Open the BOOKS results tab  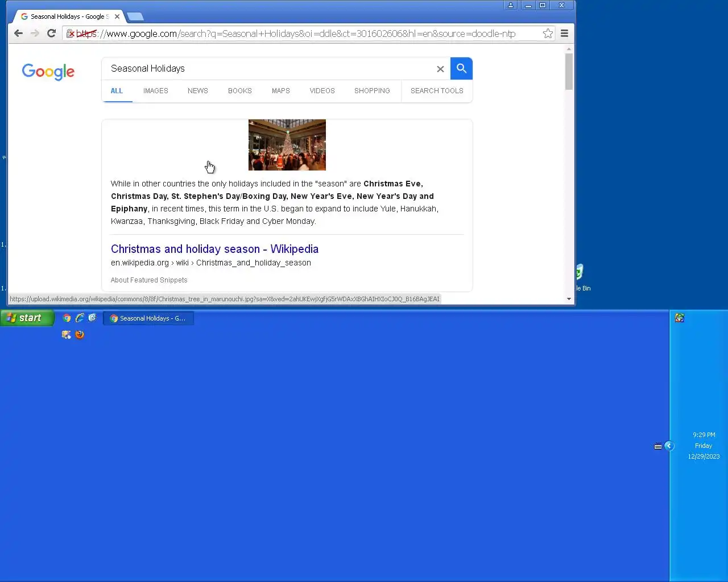[x=240, y=91]
